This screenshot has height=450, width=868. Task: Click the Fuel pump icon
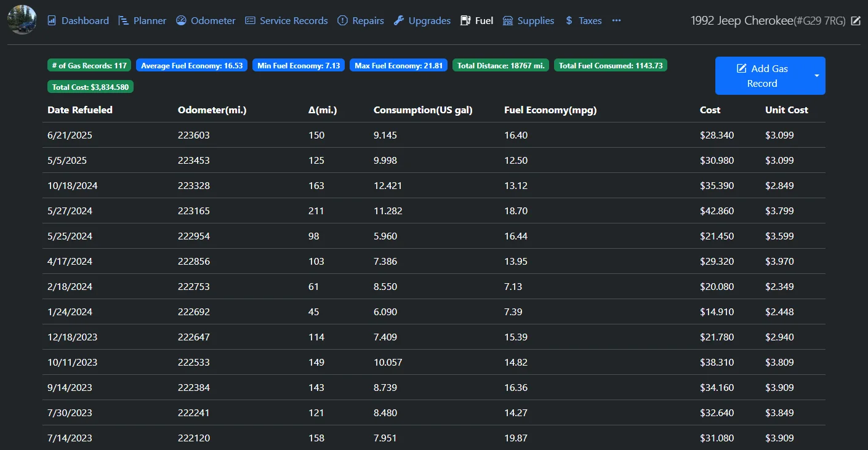465,21
